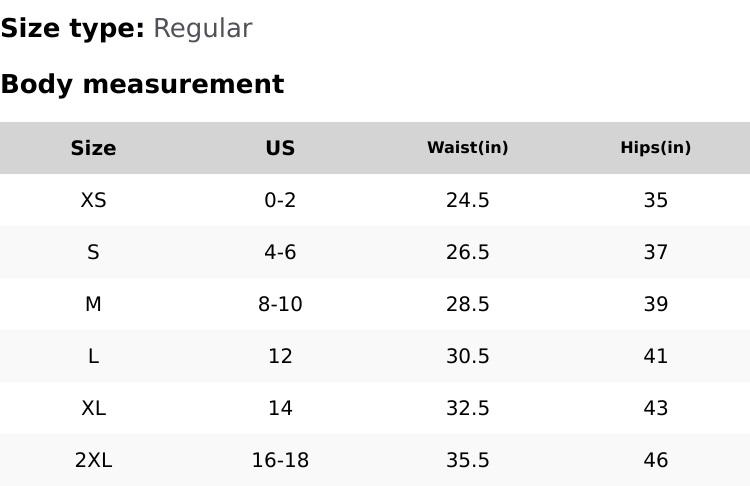Click the Hips(in) column header

pos(655,148)
